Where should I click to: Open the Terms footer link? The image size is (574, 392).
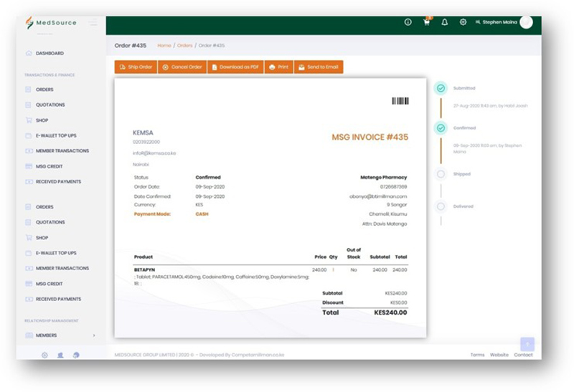click(477, 355)
